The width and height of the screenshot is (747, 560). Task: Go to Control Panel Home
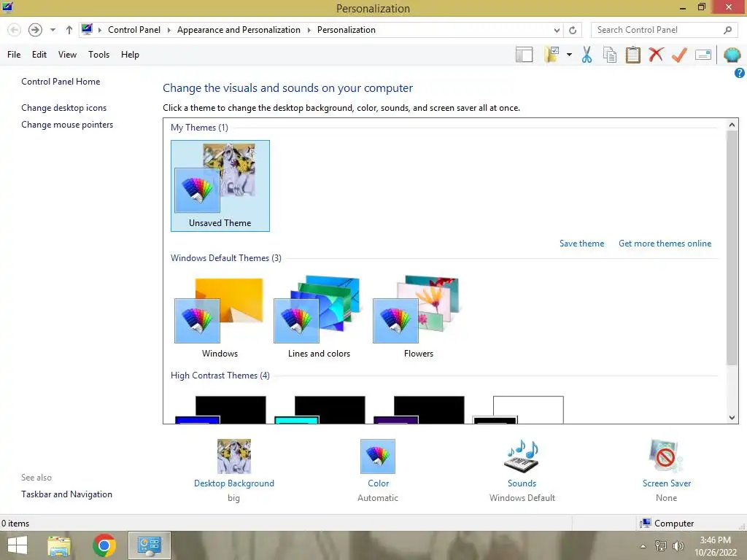[61, 82]
